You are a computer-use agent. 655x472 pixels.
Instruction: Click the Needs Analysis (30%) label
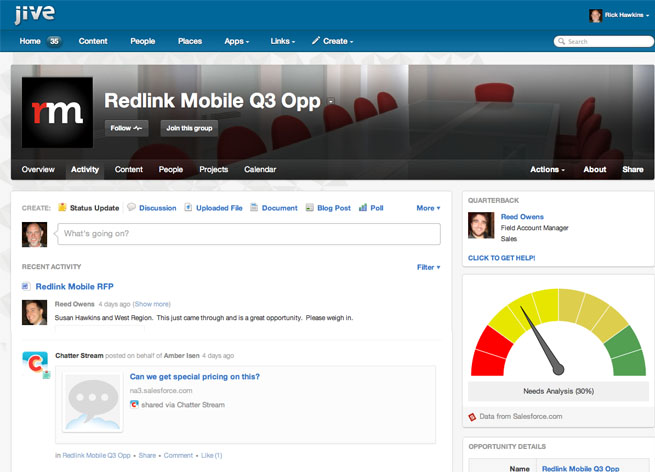pos(559,391)
